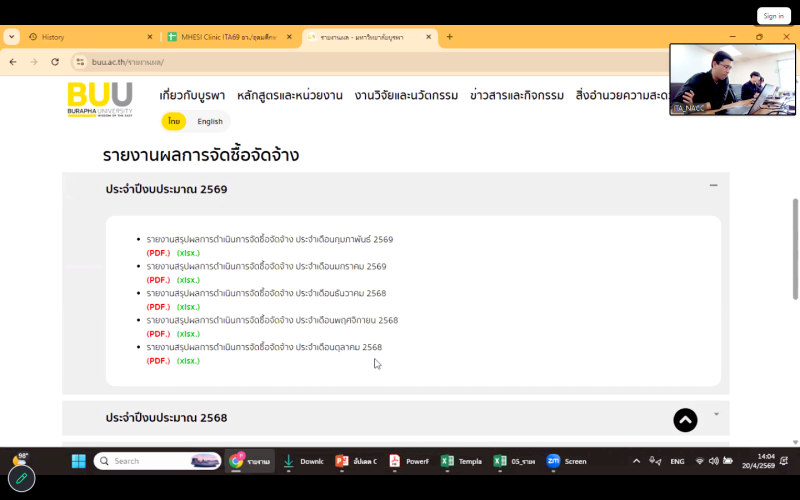Image resolution: width=800 pixels, height=500 pixels.
Task: Open the Zoom app in the taskbar
Action: click(566, 461)
